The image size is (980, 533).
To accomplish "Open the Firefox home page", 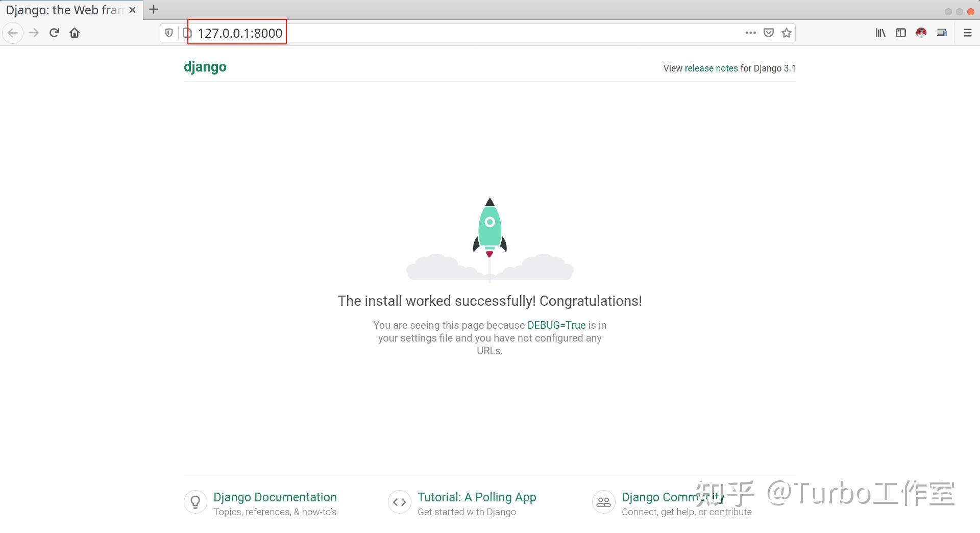I will click(x=75, y=33).
